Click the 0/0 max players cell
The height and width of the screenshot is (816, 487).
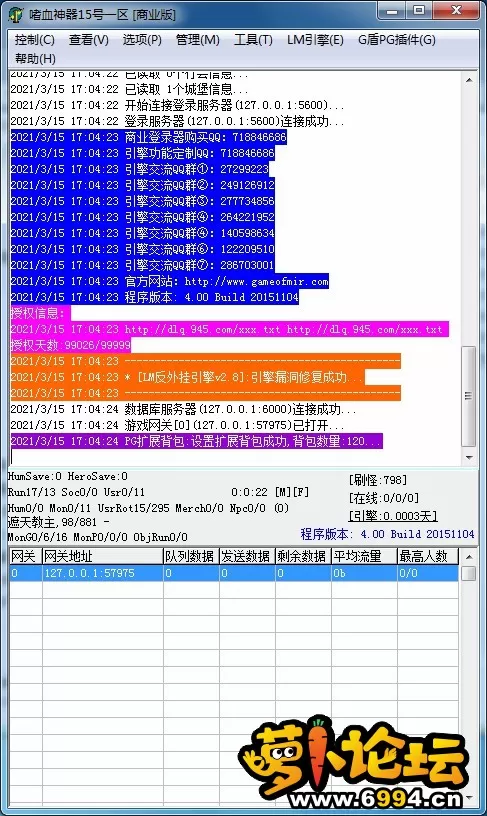click(428, 573)
